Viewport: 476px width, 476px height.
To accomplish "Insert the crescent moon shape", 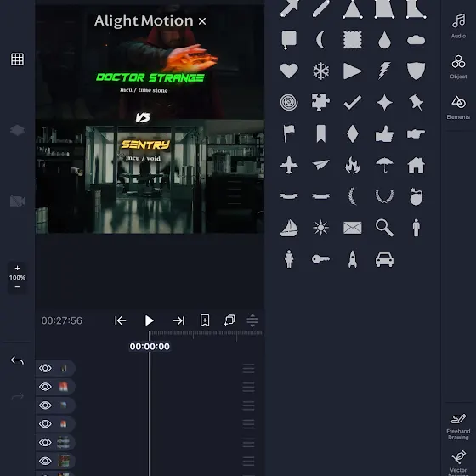I will (320, 40).
